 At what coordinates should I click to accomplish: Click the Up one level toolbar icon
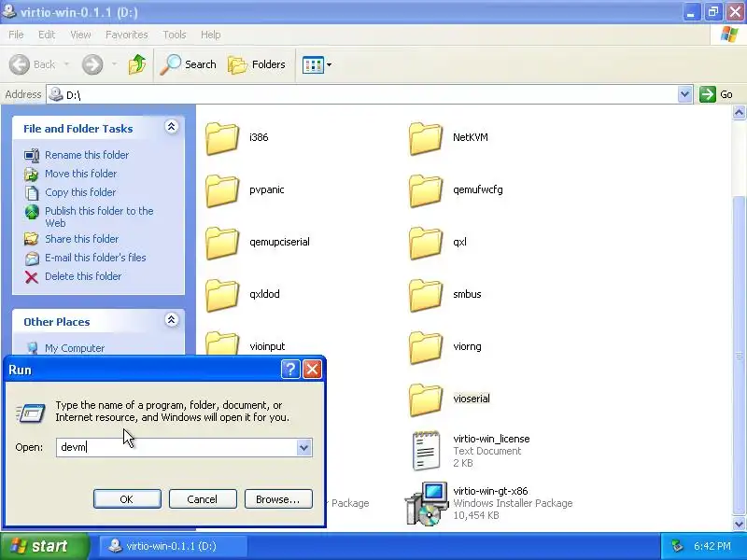pos(137,64)
